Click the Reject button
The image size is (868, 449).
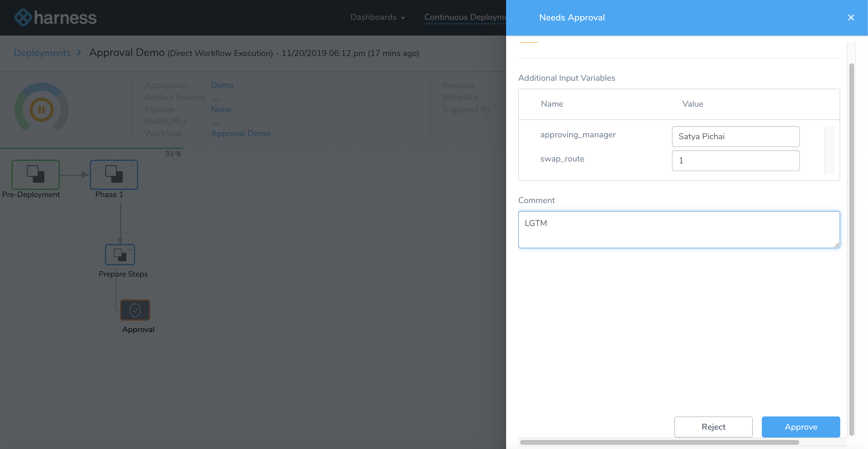[713, 427]
